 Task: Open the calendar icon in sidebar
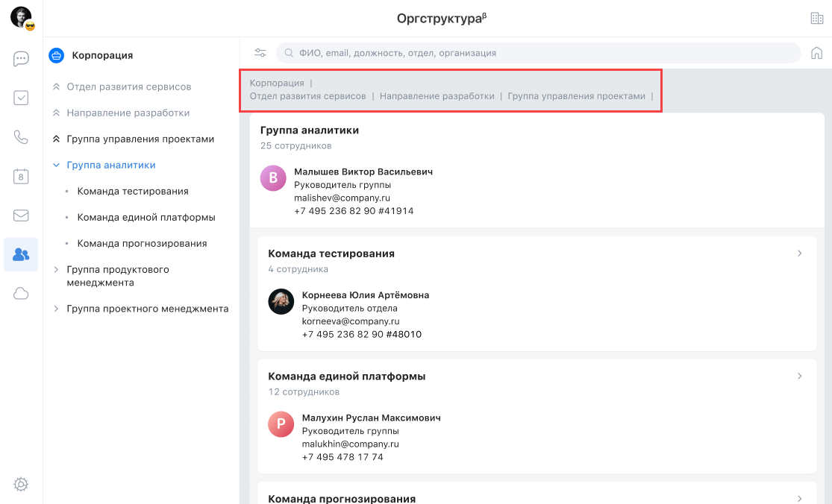click(21, 176)
